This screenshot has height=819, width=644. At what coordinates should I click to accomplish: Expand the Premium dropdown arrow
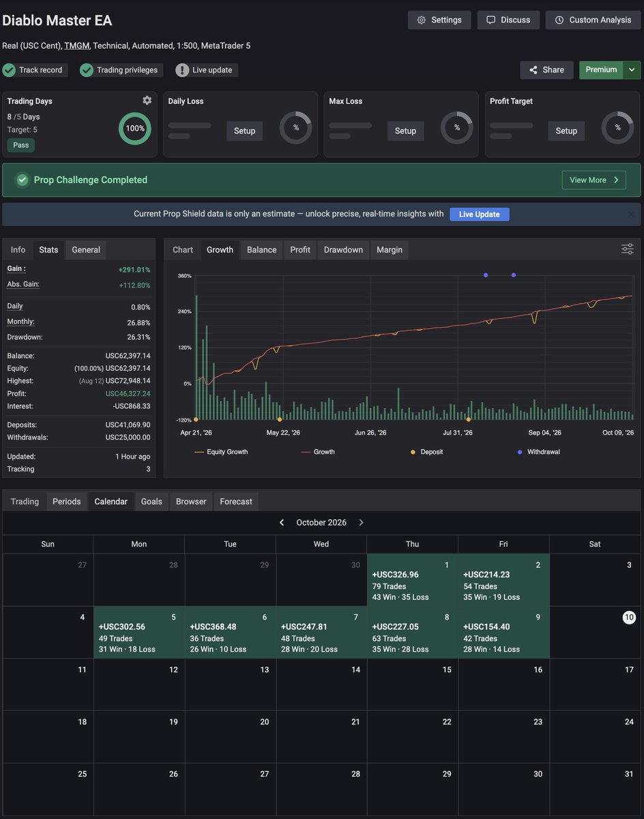[x=632, y=70]
